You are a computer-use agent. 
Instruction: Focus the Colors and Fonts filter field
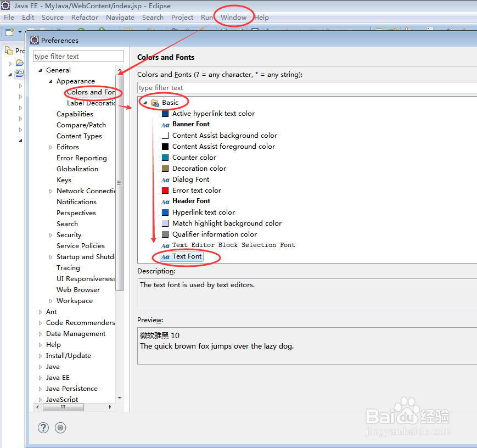(x=307, y=88)
